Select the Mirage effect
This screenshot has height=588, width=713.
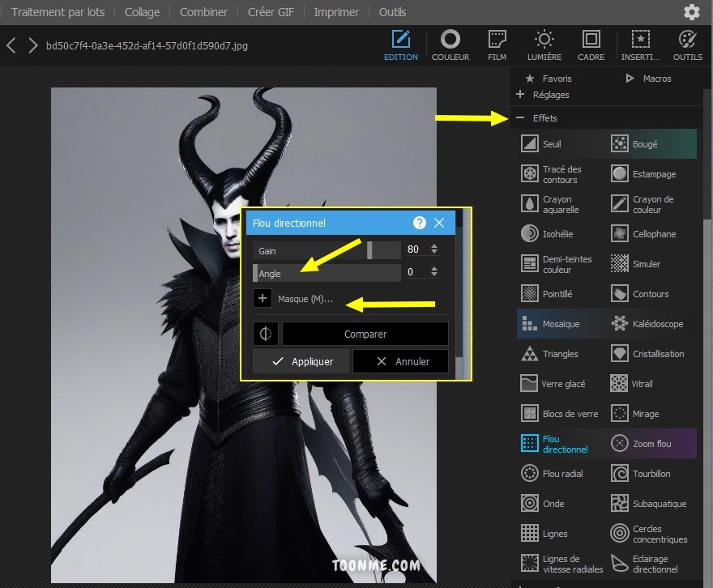[x=634, y=414]
